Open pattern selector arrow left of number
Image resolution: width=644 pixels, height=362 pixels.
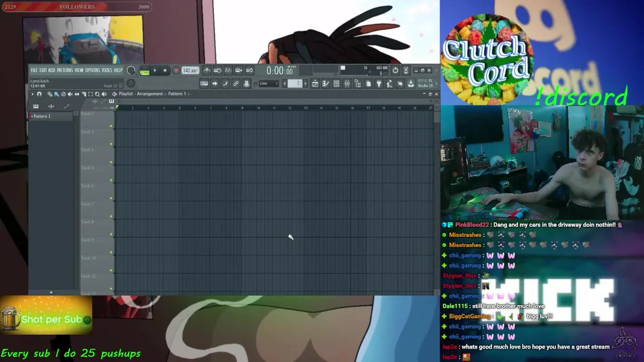pyautogui.click(x=284, y=83)
